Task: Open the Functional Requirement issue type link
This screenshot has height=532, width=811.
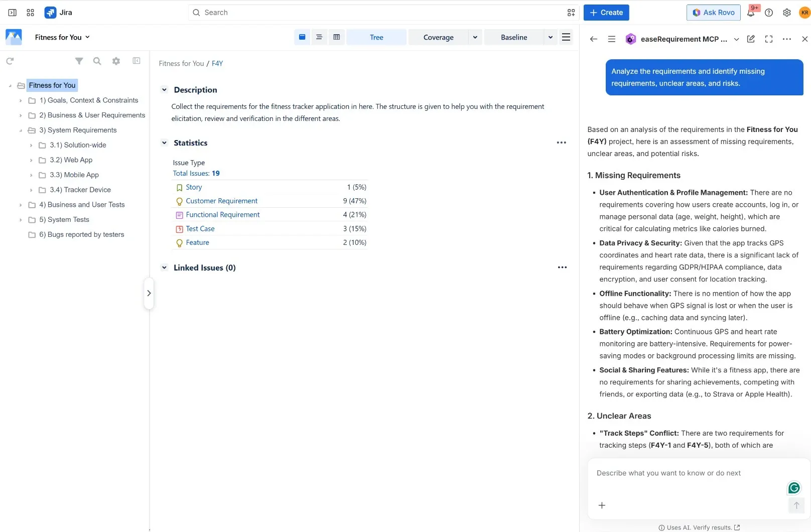Action: pos(223,215)
